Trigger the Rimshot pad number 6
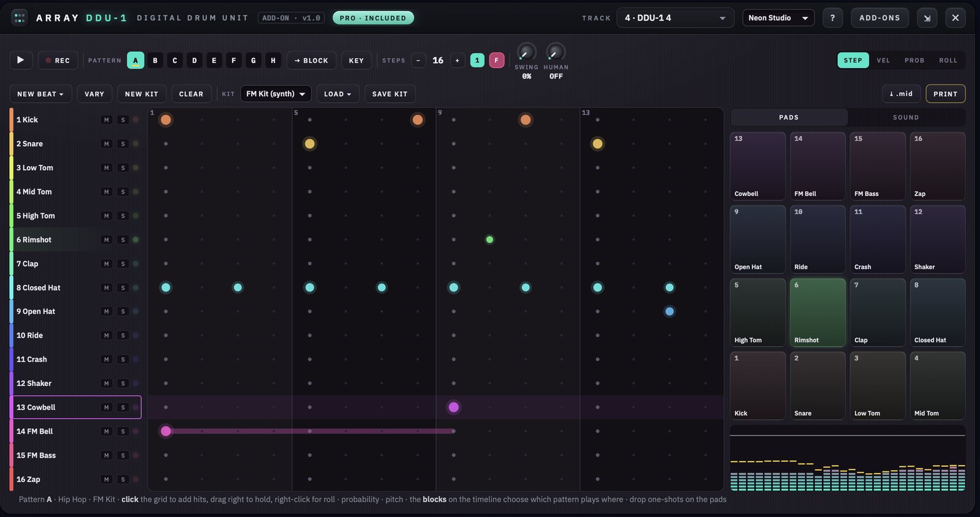This screenshot has height=517, width=980. tap(818, 312)
